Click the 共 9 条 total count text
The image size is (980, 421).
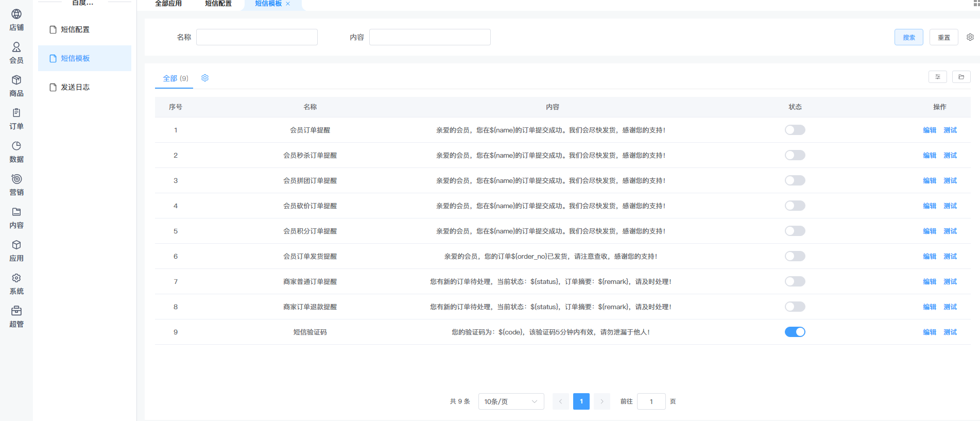[460, 401]
